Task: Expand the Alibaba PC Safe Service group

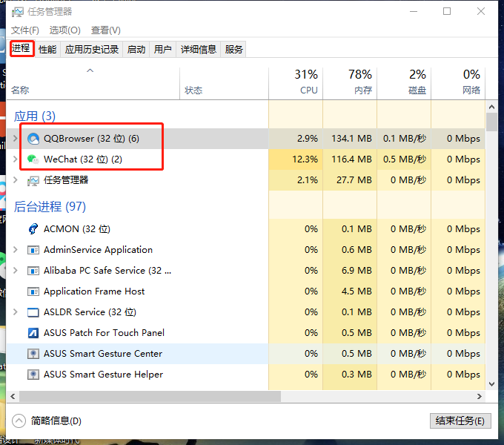Action: pos(15,271)
